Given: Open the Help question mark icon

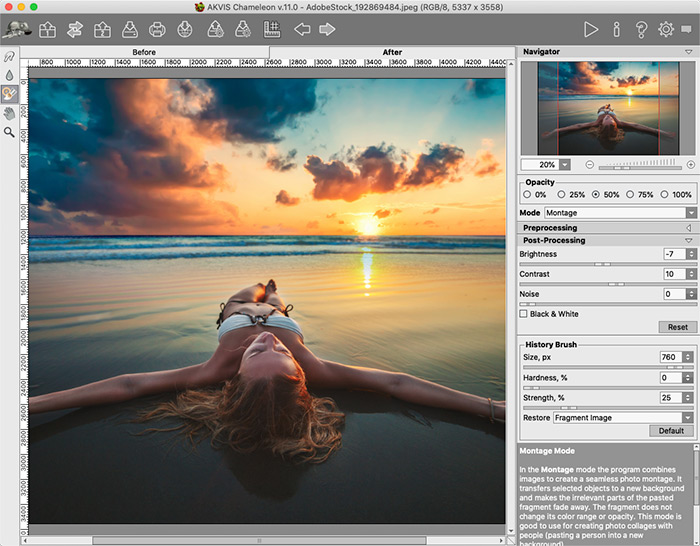Looking at the screenshot, I should coord(641,29).
